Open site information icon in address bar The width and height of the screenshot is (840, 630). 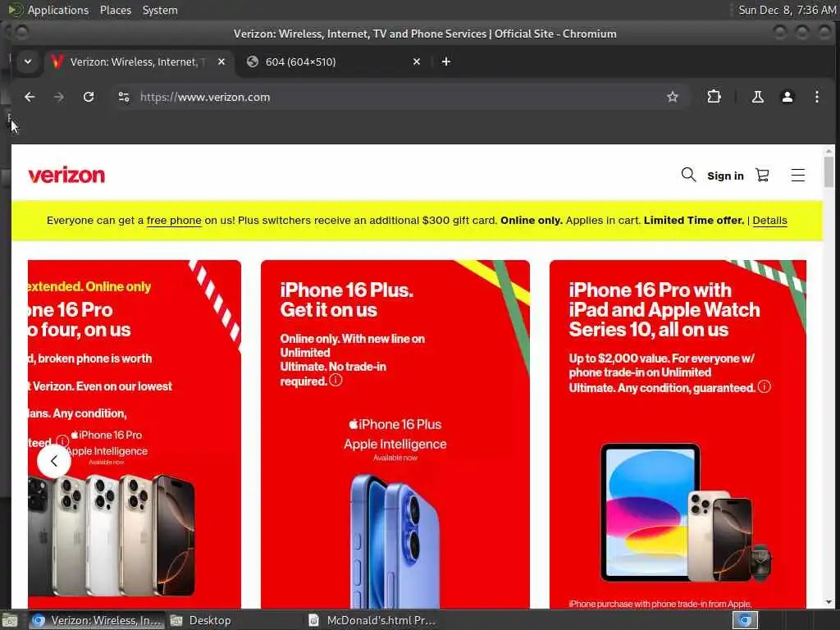[124, 97]
